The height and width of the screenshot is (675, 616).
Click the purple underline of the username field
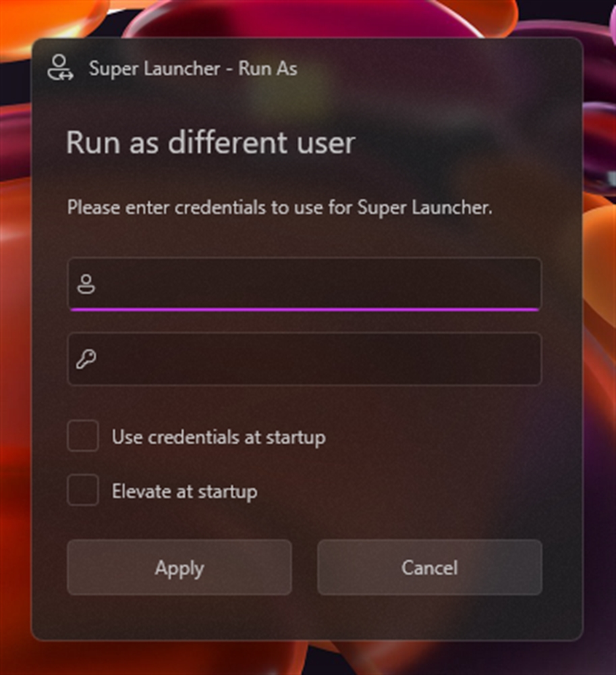(304, 309)
